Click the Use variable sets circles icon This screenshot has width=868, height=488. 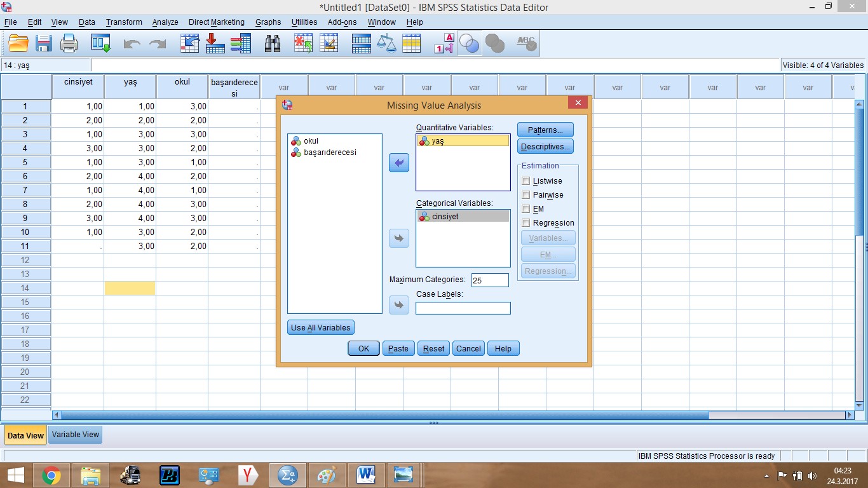(x=469, y=43)
